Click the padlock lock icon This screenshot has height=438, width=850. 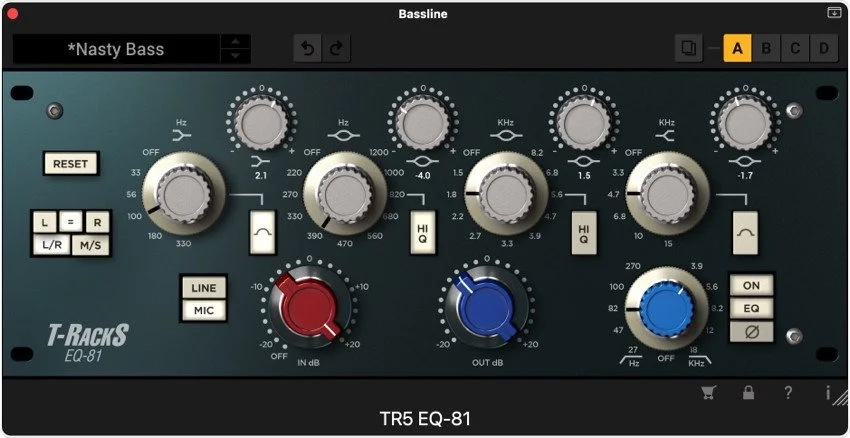748,393
